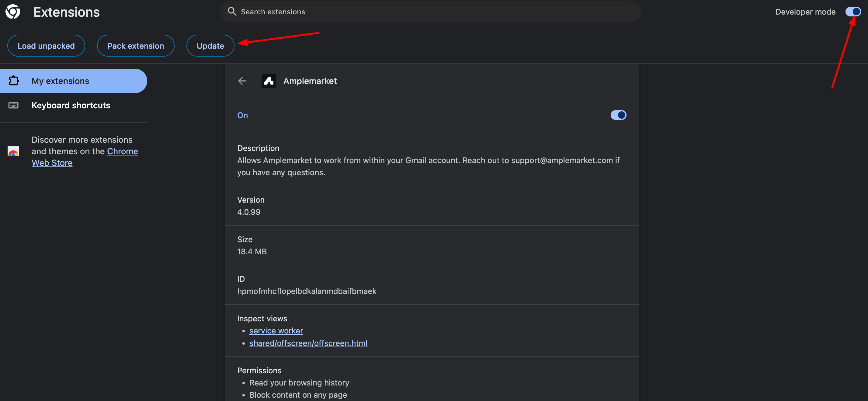
Task: Click the Version label
Action: [x=251, y=200]
